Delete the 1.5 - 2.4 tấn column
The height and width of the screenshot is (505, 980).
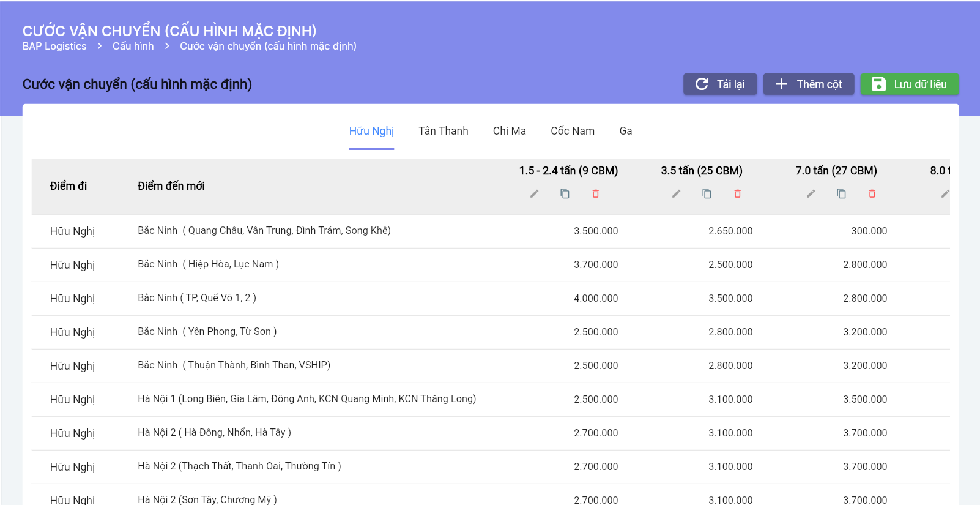(595, 194)
